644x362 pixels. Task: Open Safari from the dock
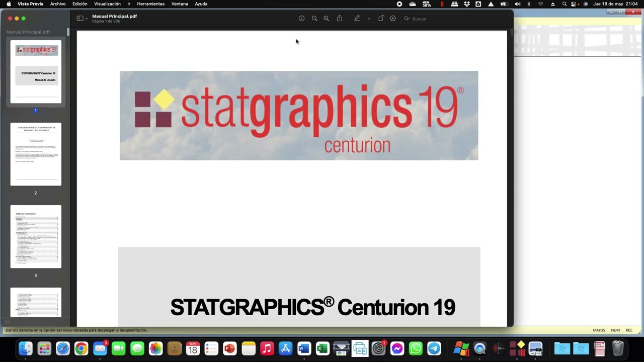[x=63, y=348]
